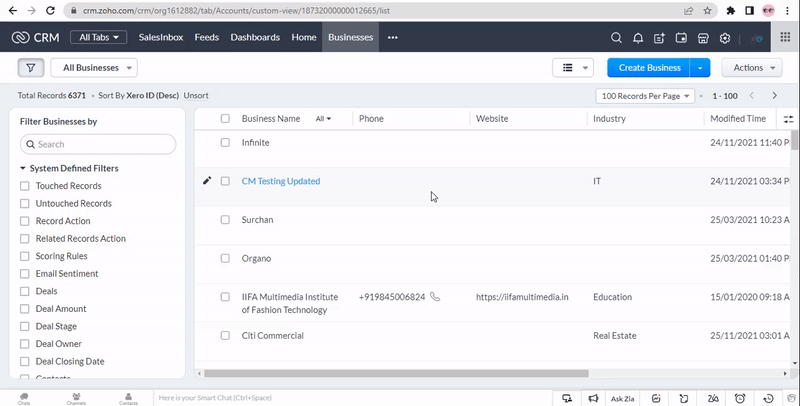The height and width of the screenshot is (406, 800).
Task: Click the Smart Chat input bar
Action: coord(353,398)
